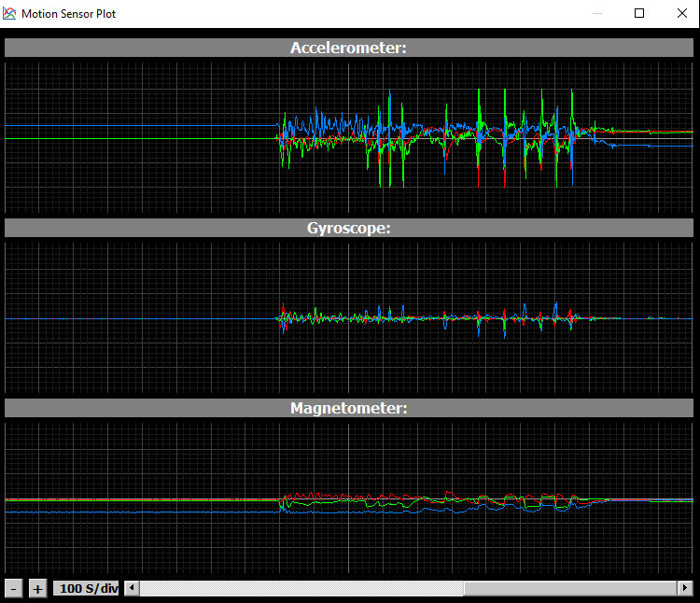Click the minus zoom-out button
The image size is (700, 603).
coord(14,588)
